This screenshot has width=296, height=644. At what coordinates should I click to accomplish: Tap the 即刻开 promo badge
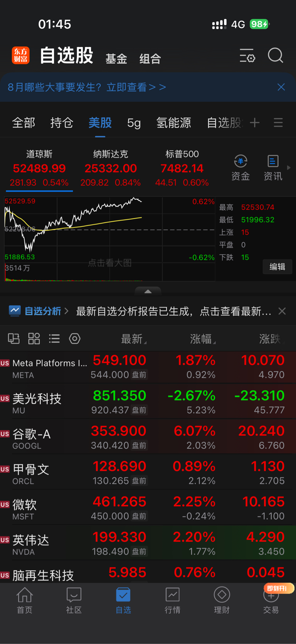279,588
